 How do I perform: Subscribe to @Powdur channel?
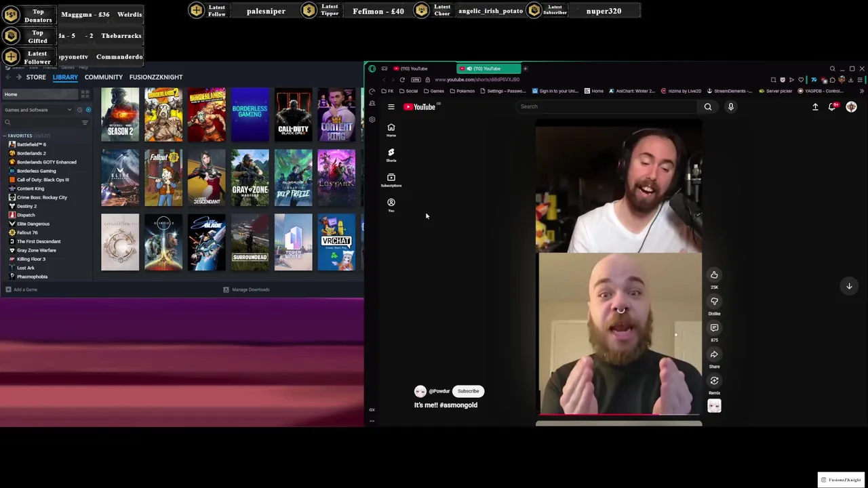468,391
